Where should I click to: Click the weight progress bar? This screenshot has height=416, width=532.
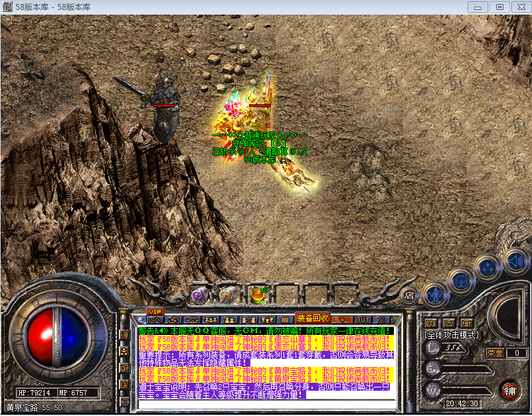(x=466, y=390)
